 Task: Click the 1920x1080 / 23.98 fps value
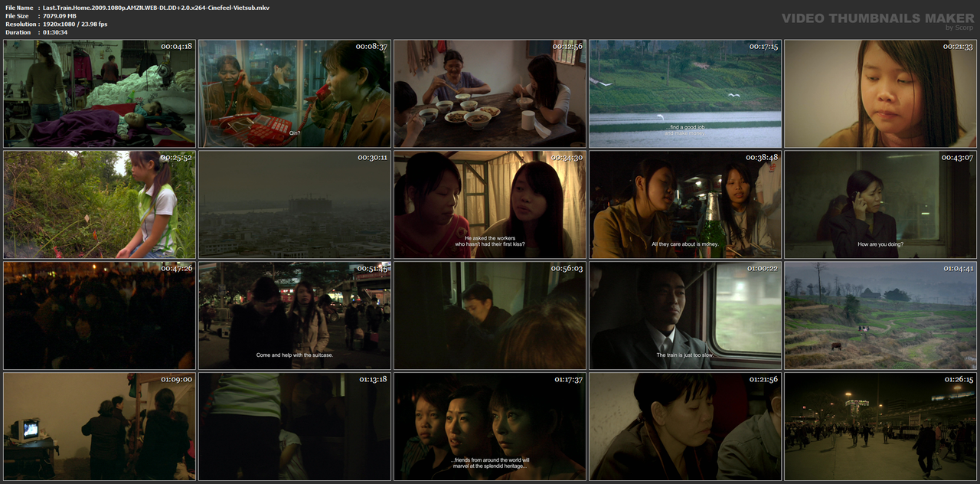click(75, 25)
